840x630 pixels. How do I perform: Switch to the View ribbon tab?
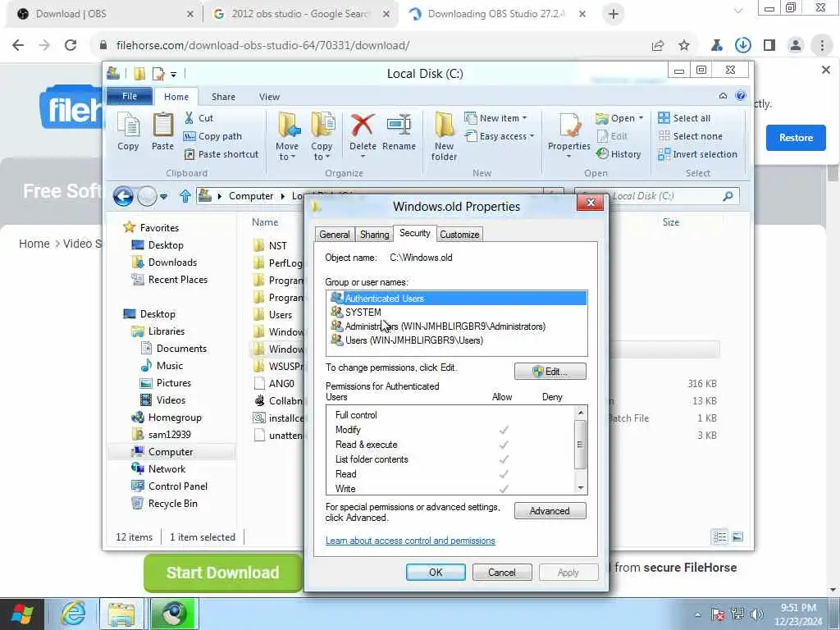pos(269,97)
